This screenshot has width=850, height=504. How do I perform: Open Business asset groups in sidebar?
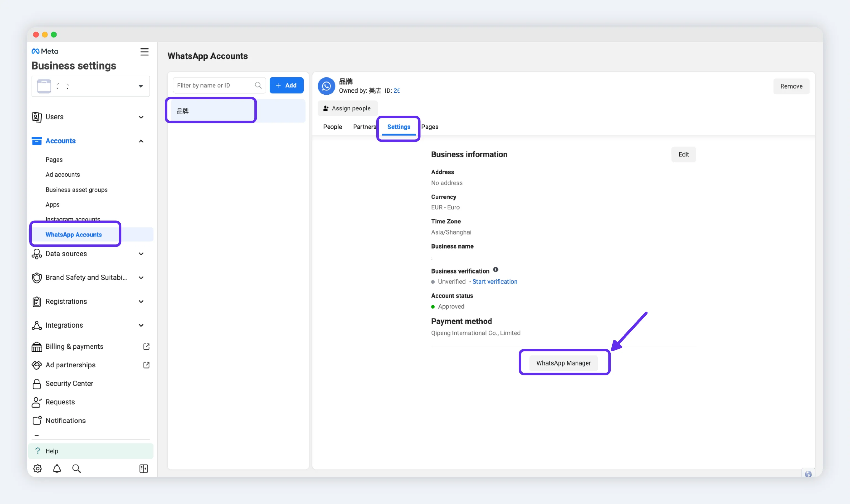(x=76, y=190)
